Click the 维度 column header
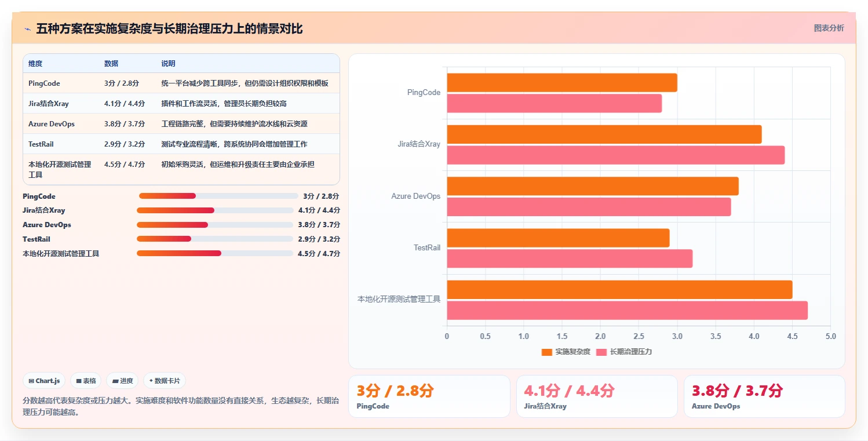 pyautogui.click(x=35, y=64)
